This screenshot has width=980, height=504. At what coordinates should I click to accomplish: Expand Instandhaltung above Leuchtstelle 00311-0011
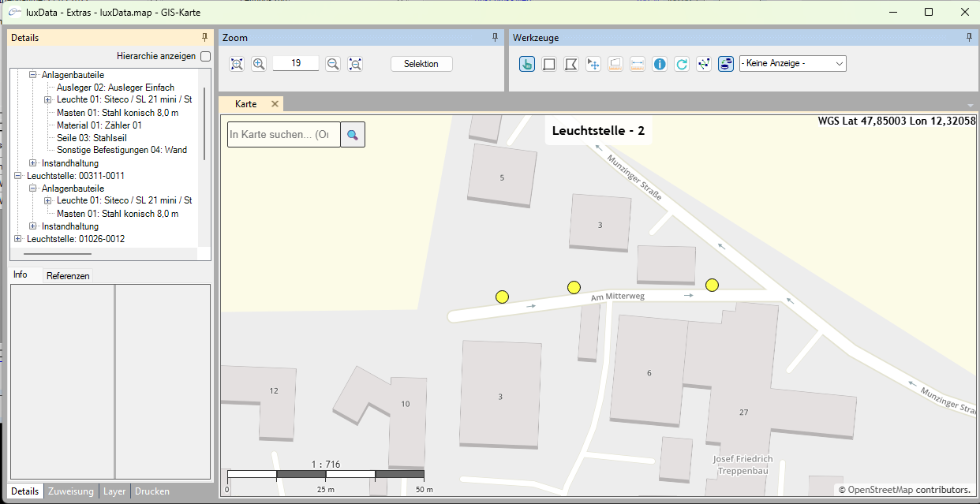(33, 163)
